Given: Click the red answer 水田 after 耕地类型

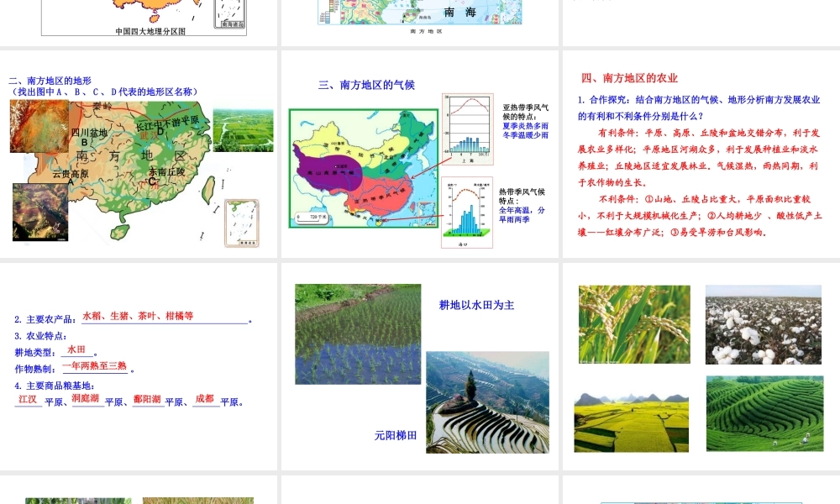Looking at the screenshot, I should (76, 349).
